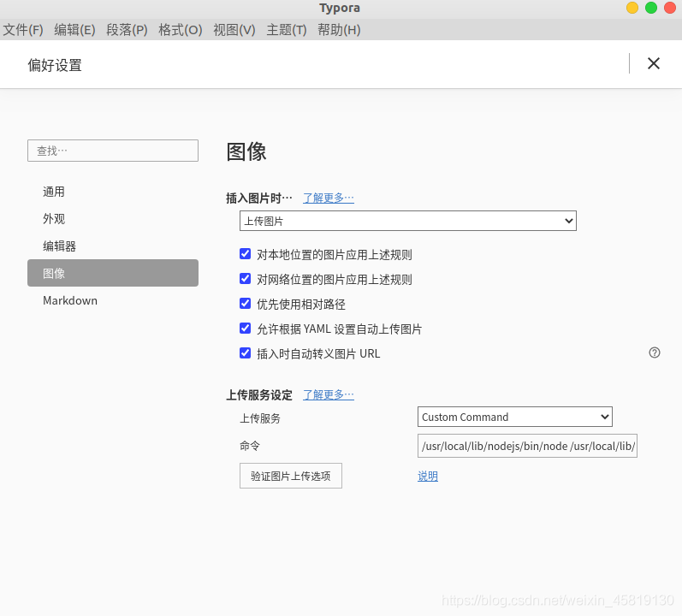Screen dimensions: 682x616
Task: Disable "优先使用相对路径" checkbox
Action: [246, 304]
